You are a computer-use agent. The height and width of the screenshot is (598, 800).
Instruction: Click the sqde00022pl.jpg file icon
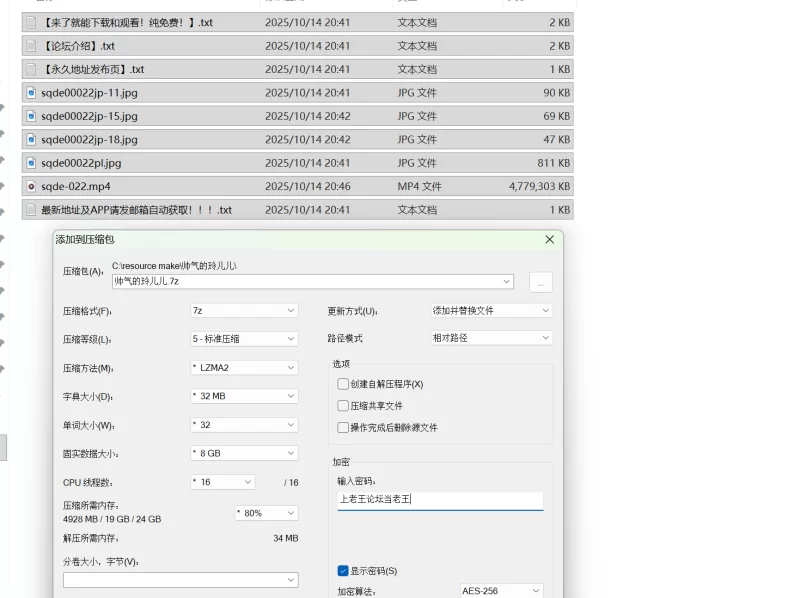[32, 163]
